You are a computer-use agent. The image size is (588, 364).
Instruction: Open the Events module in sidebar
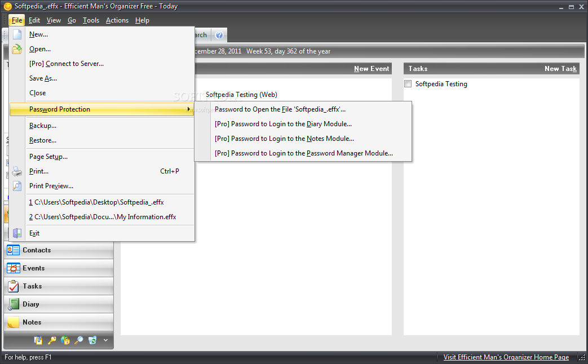point(59,268)
